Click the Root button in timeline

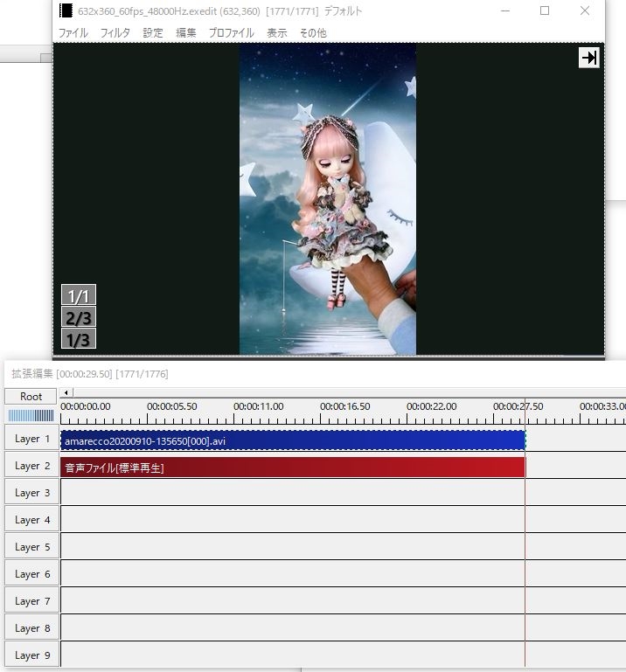coord(31,397)
